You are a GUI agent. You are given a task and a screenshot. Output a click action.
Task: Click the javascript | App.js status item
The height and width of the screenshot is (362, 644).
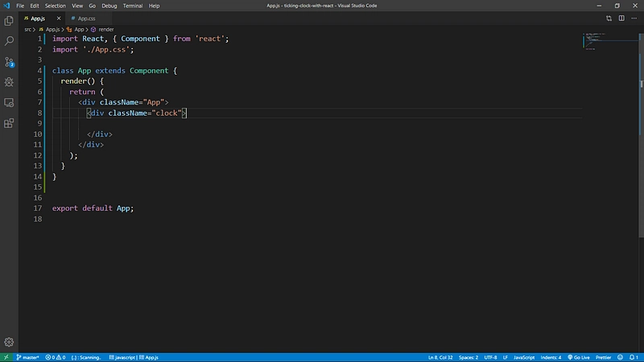point(134,357)
